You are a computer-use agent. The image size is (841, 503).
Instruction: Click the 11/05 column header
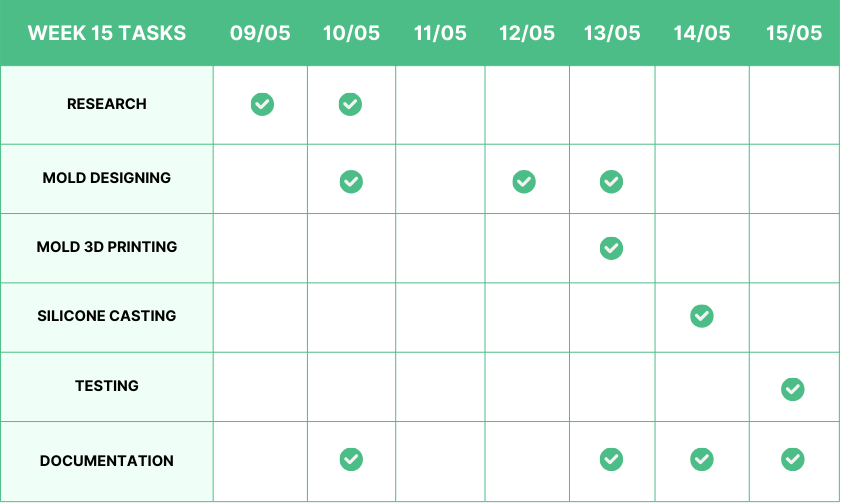[x=440, y=33]
